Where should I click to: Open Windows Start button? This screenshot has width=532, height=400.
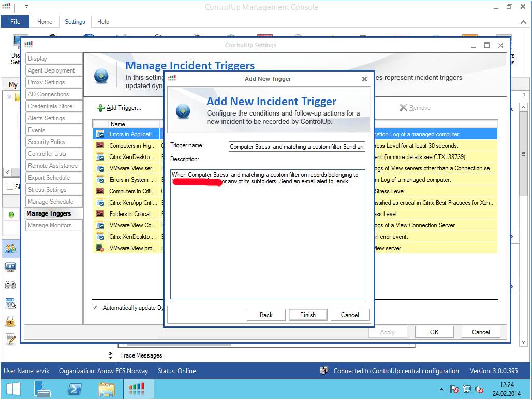[x=13, y=389]
